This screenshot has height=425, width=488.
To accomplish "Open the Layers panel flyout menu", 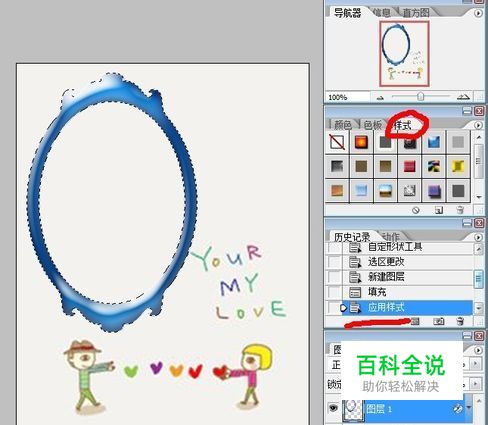I will (x=478, y=350).
